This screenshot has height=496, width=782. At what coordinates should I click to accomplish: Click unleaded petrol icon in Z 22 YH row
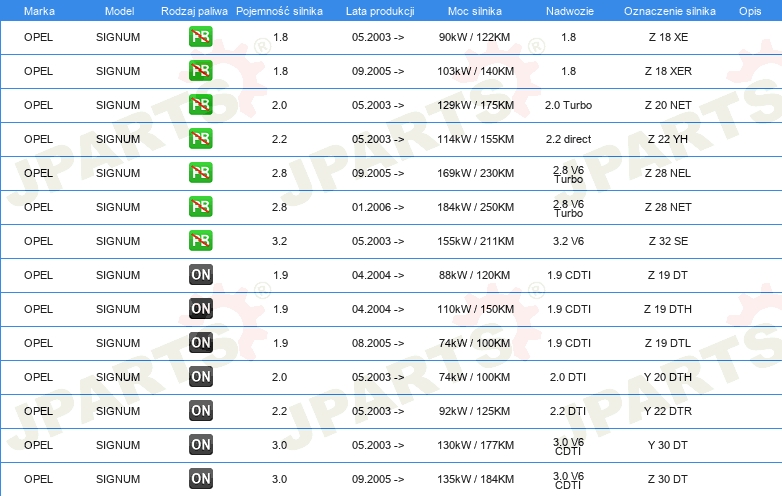[x=200, y=139]
